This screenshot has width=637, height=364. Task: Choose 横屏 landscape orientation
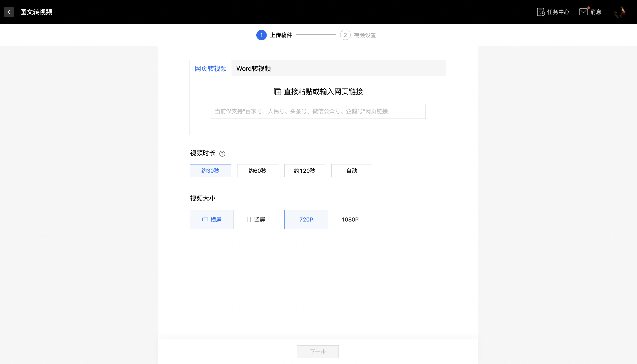pyautogui.click(x=212, y=220)
